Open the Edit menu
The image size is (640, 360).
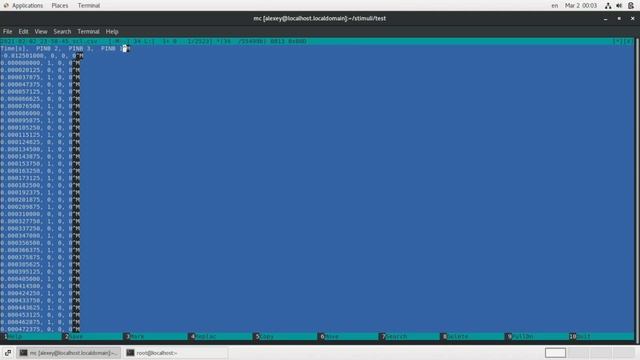tap(23, 31)
